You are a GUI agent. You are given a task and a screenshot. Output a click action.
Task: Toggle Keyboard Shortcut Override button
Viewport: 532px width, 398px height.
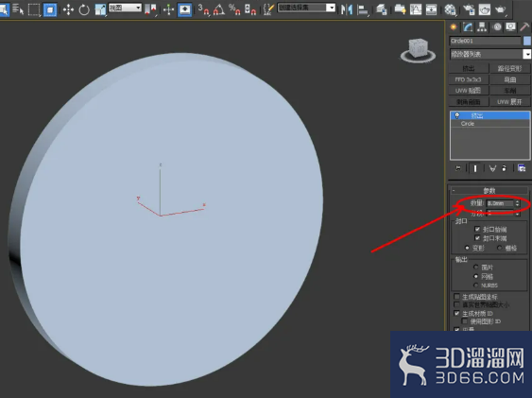[184, 9]
